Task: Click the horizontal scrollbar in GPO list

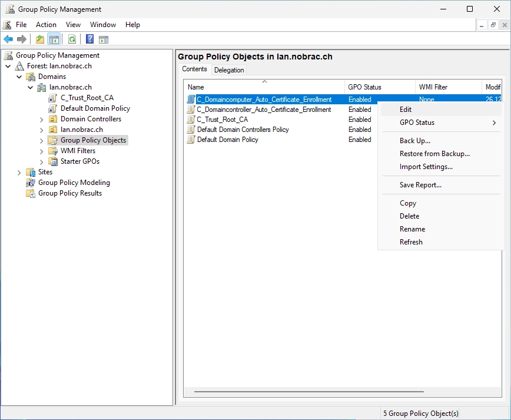Action: pyautogui.click(x=309, y=391)
